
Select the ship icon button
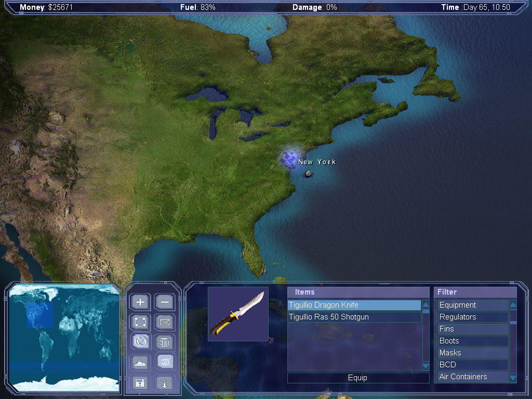140,363
